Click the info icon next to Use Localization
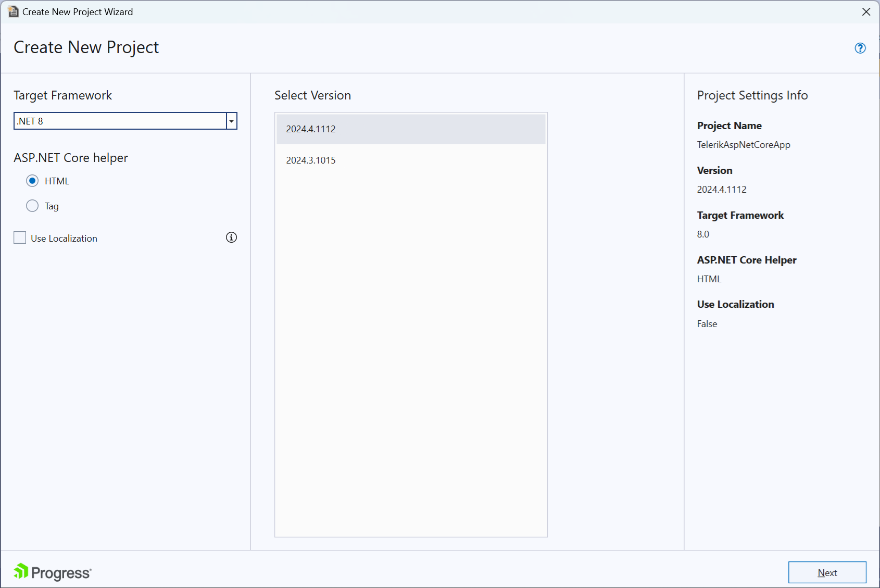 231,237
